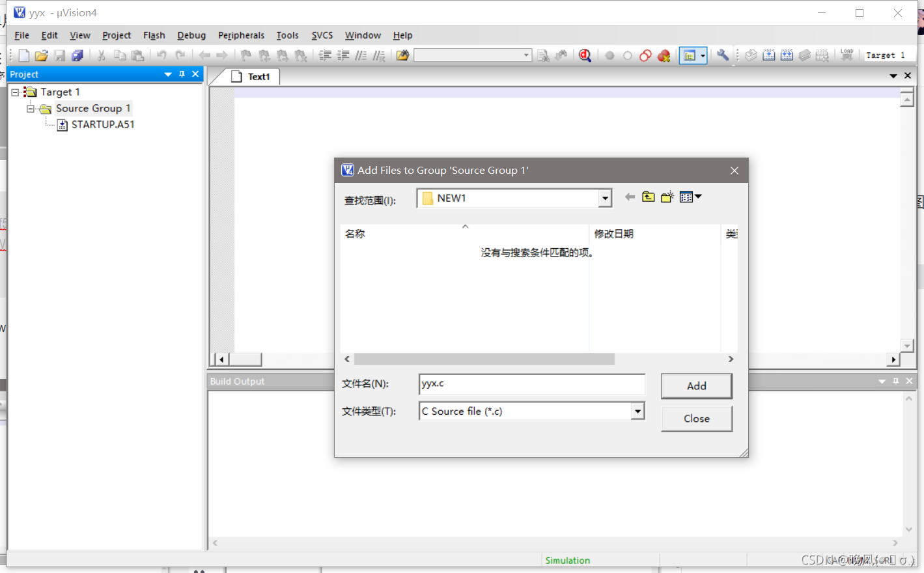924x573 pixels.
Task: Close the Project panel
Action: point(195,74)
